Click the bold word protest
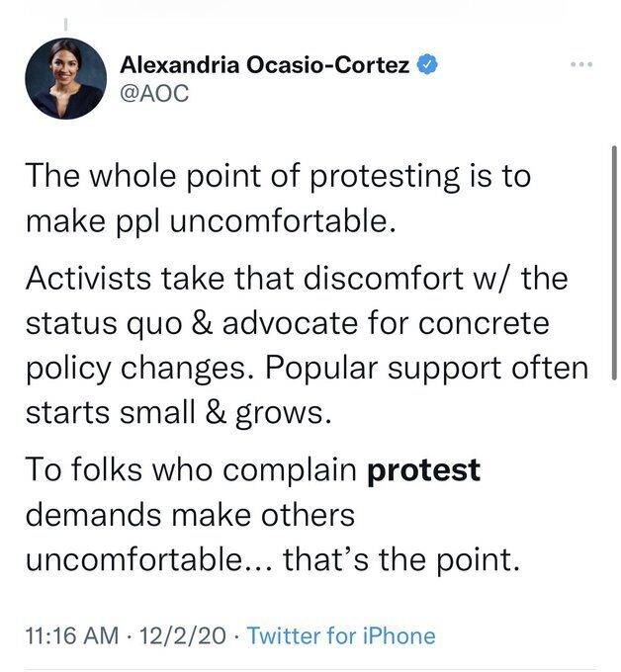The width and height of the screenshot is (621, 672). click(x=423, y=470)
